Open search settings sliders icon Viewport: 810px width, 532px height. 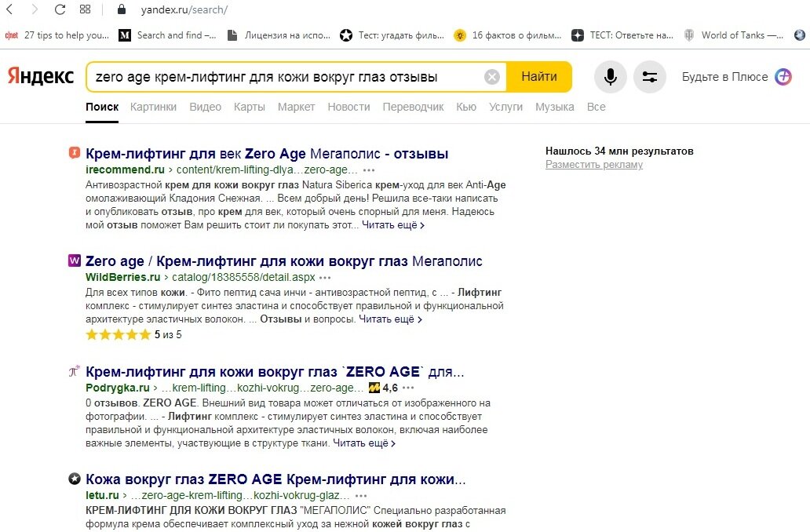pos(649,77)
